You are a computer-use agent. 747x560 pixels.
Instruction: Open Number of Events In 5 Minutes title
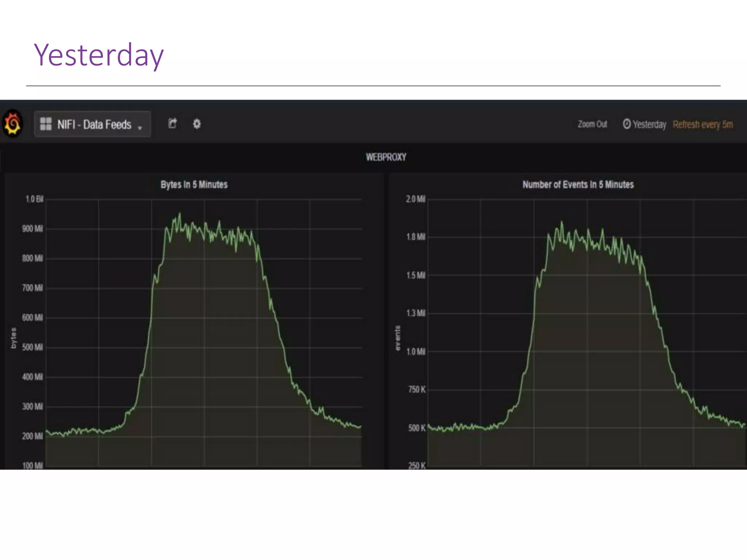pyautogui.click(x=578, y=184)
